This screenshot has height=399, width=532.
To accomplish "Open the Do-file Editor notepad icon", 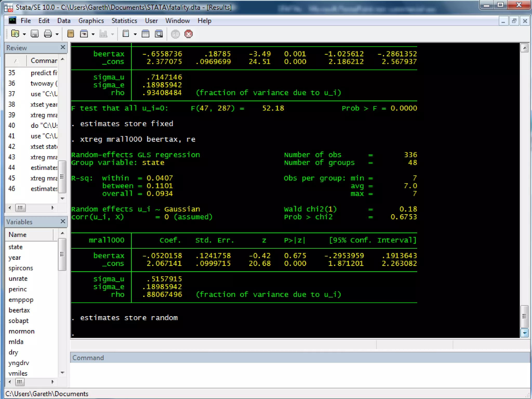I will 126,34.
